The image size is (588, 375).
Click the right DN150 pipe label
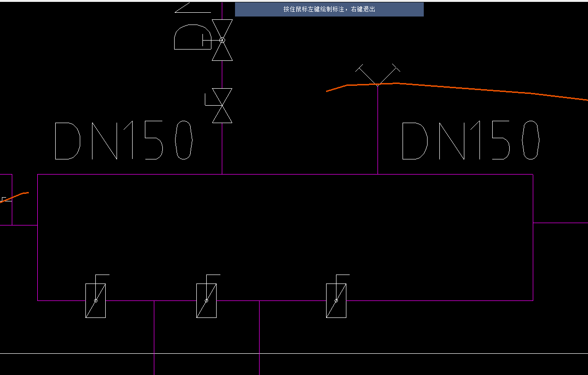470,140
